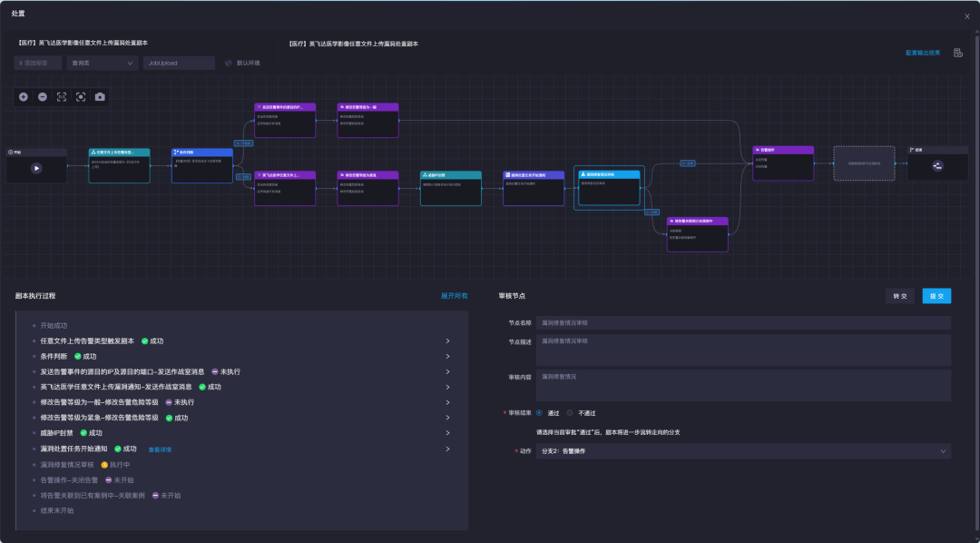This screenshot has height=543, width=980.
Task: Click green success icon on 威胁IP封禁 row
Action: click(x=83, y=433)
